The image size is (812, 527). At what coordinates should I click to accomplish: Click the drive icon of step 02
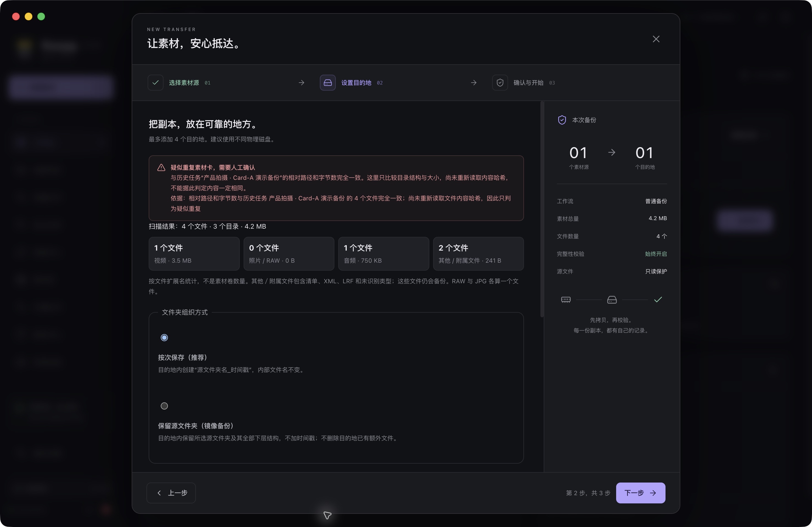(x=328, y=83)
